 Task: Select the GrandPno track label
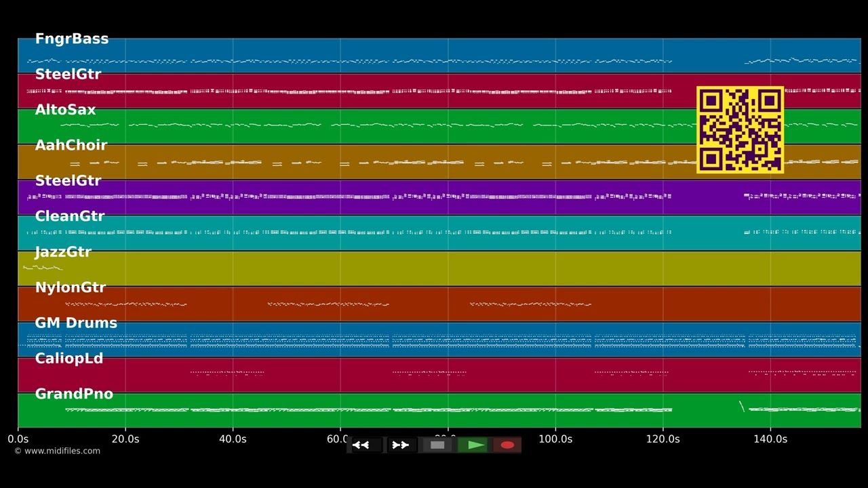click(74, 394)
